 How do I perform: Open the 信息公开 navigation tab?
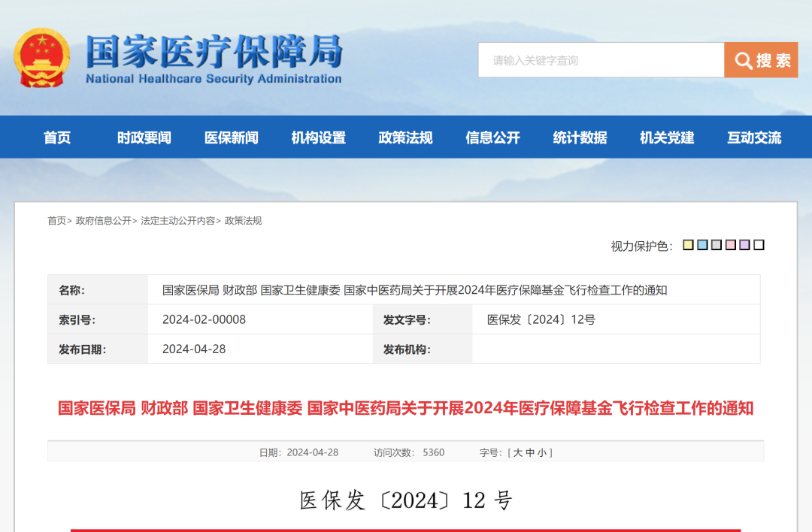click(492, 138)
